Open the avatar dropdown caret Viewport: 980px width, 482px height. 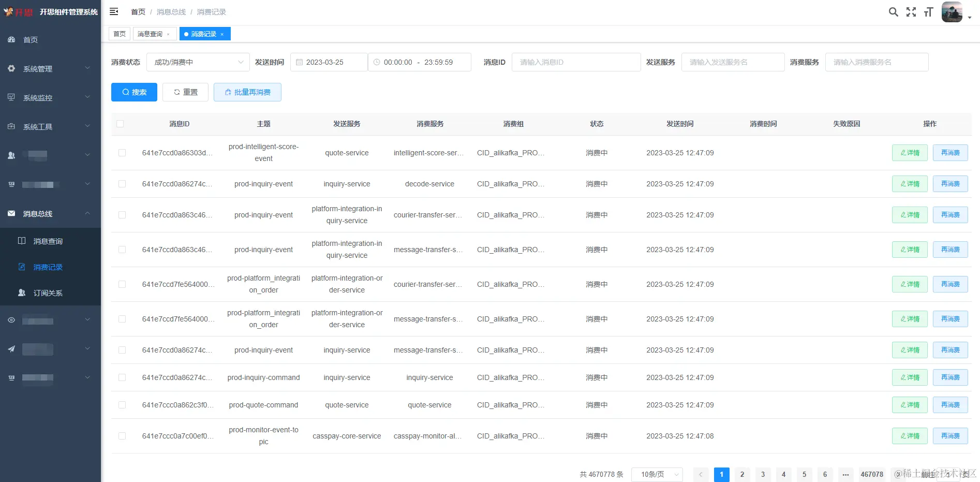click(x=969, y=17)
